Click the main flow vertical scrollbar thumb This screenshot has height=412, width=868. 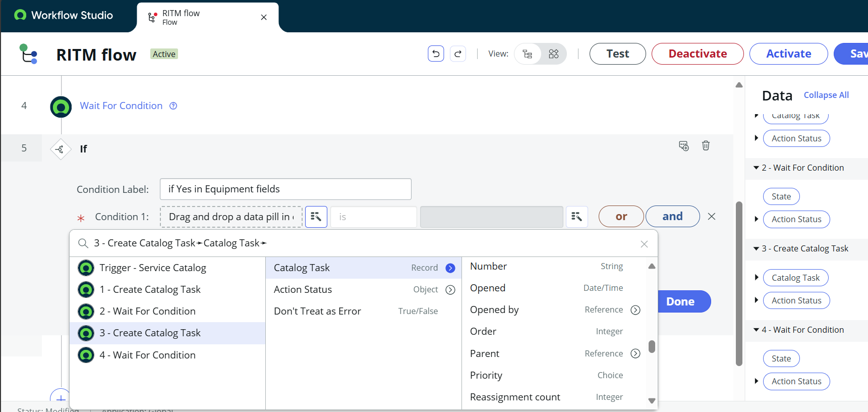tap(739, 284)
